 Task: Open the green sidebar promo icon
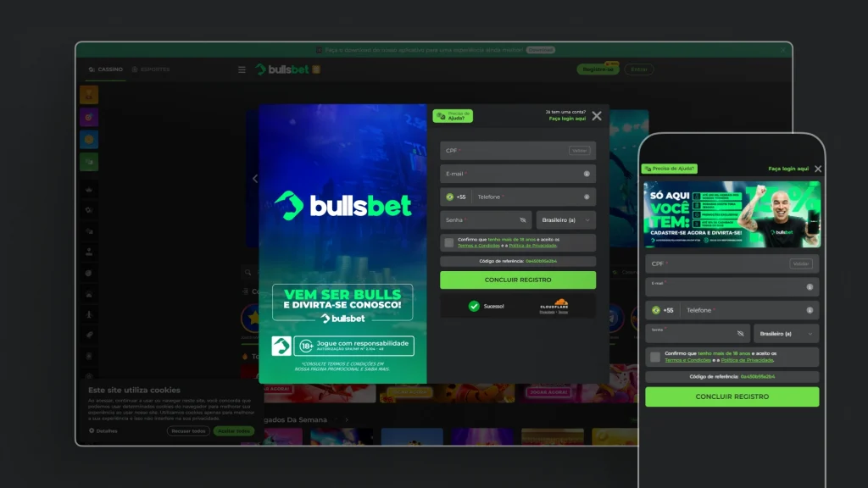[x=88, y=162]
